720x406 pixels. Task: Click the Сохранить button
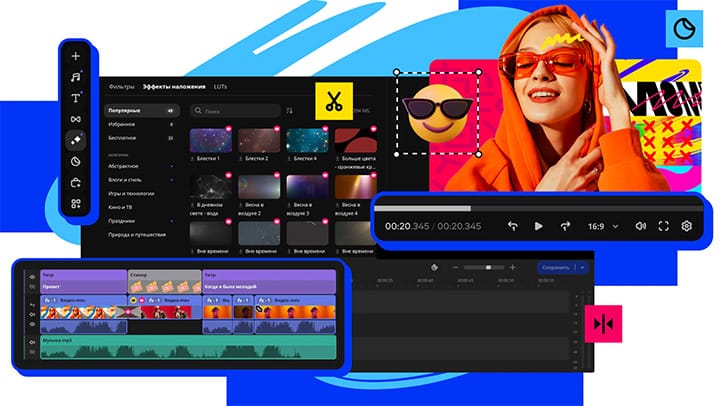[x=555, y=268]
